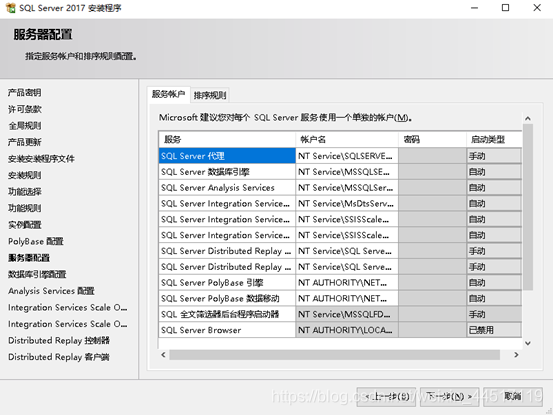This screenshot has width=553, height=415.
Task: Open startup type for PolyBase 引擎 row
Action: (x=494, y=282)
